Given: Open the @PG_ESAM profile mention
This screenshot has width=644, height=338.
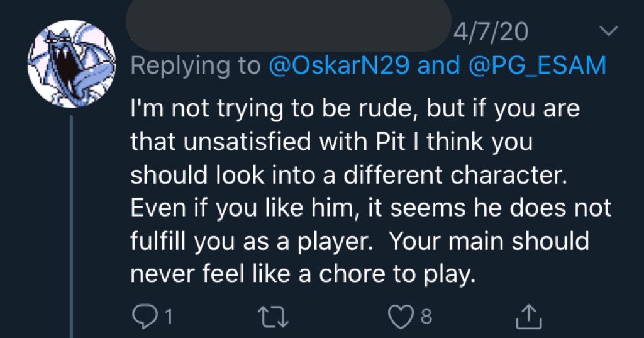Looking at the screenshot, I should (x=537, y=65).
